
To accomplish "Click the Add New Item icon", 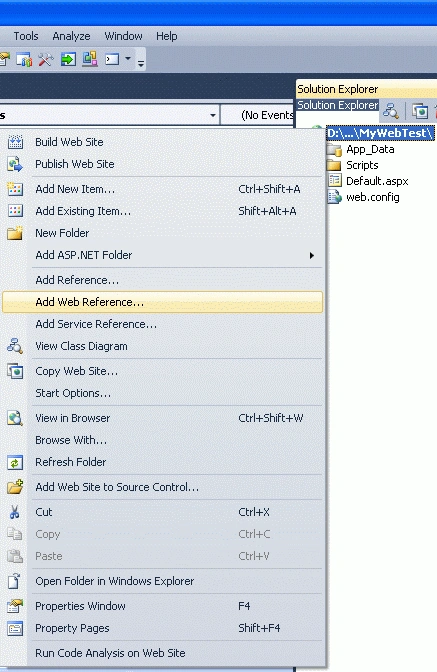I will 15,189.
